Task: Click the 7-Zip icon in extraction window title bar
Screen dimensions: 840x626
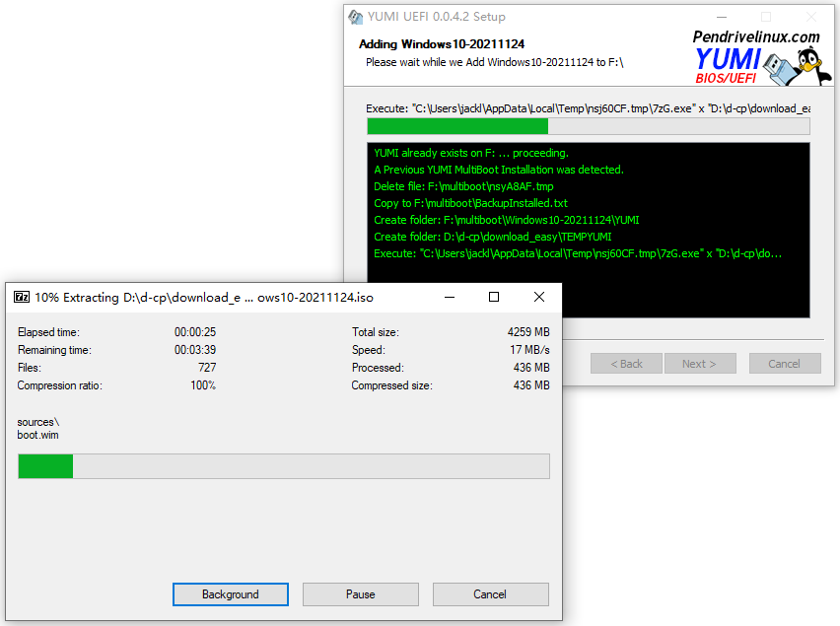Action: (x=22, y=297)
